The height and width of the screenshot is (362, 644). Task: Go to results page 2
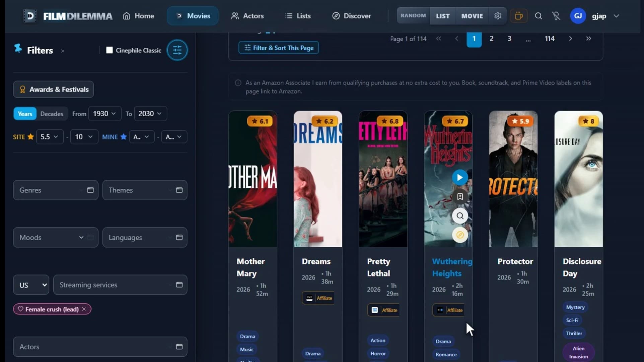(x=492, y=39)
